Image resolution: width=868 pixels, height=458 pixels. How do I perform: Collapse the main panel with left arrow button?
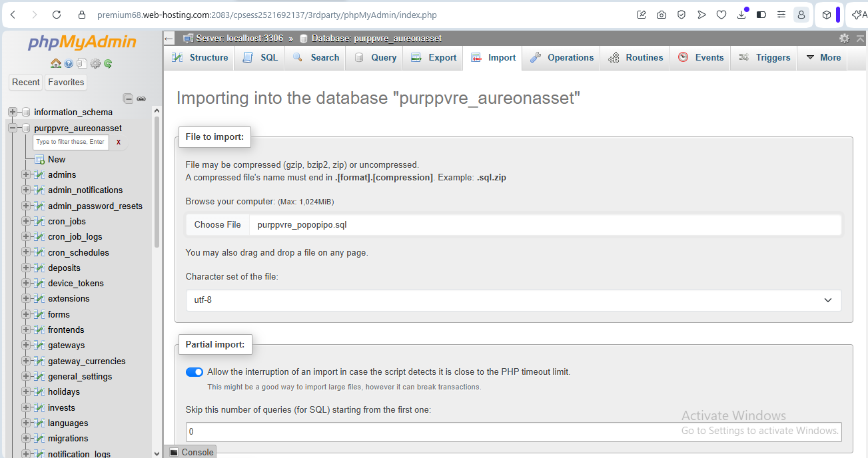point(169,38)
